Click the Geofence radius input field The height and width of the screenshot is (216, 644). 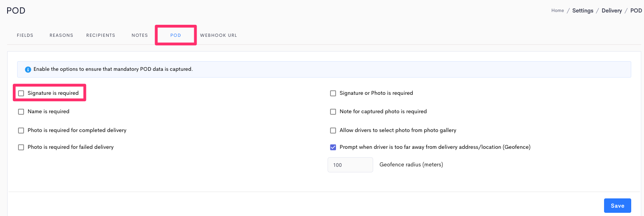[350, 165]
